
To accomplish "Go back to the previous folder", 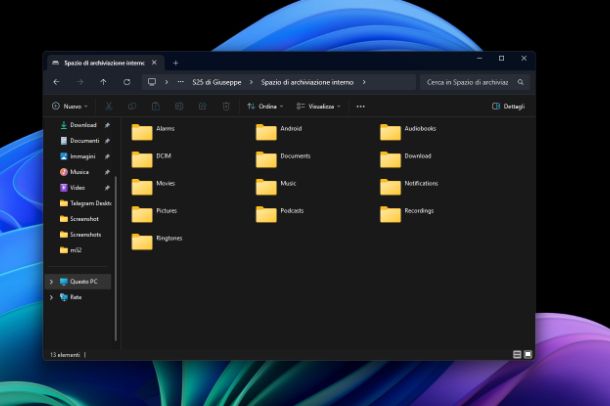I will pos(57,82).
